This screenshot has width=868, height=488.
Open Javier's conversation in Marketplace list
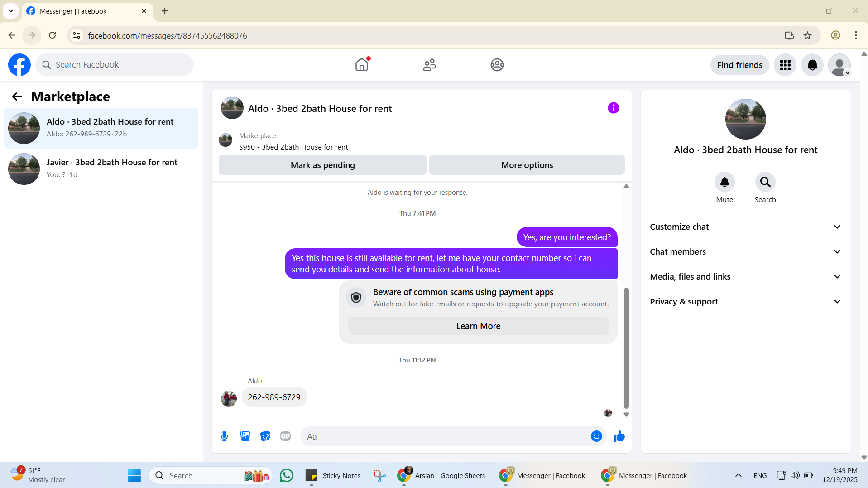click(101, 169)
